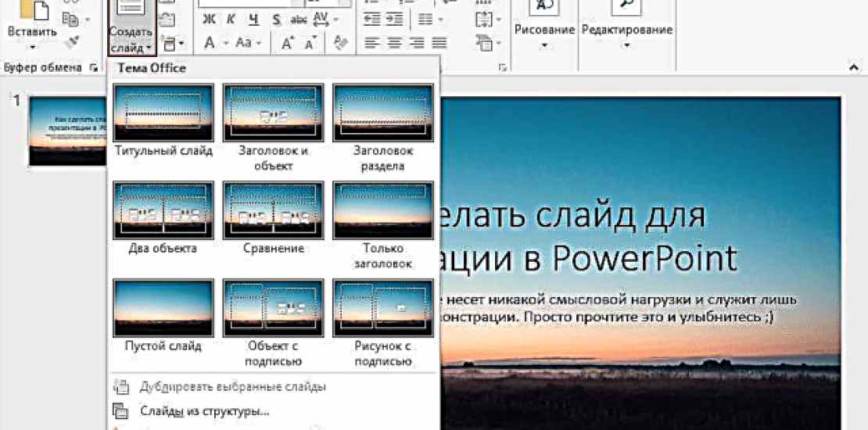The image size is (868, 430).
Task: Toggle bold formatting (Ж)
Action: 209,19
